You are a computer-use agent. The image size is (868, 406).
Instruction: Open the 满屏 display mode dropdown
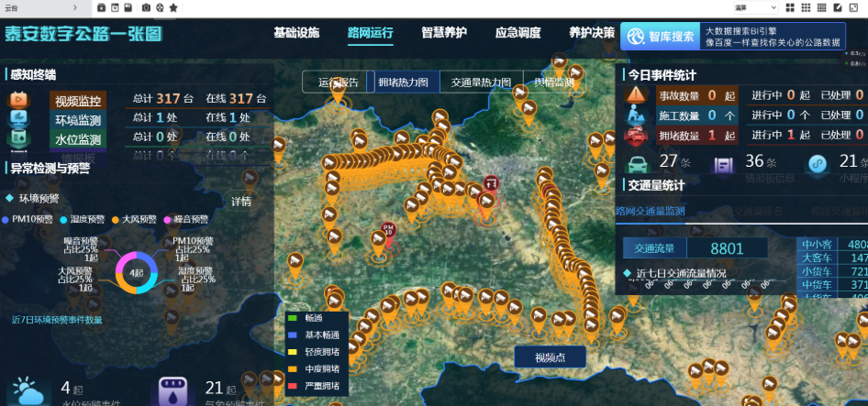[x=755, y=7]
